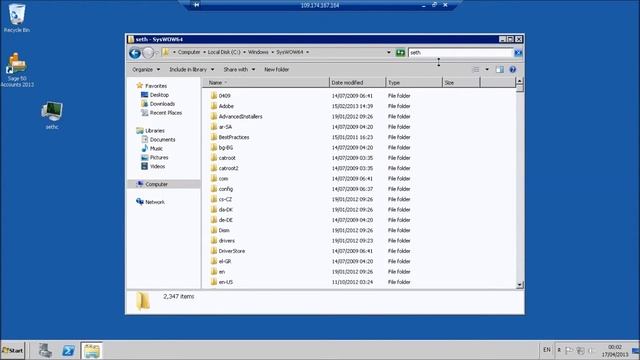Image resolution: width=640 pixels, height=360 pixels.
Task: Sort by the Type column header
Action: tap(414, 83)
